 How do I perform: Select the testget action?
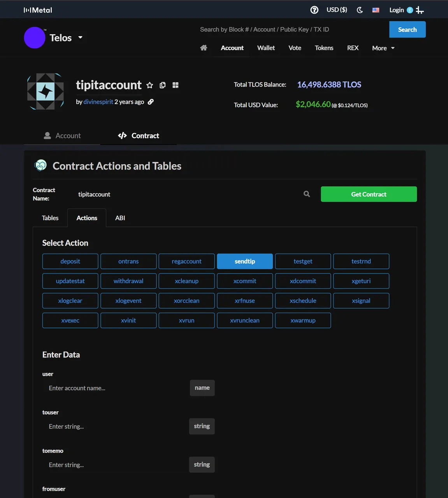pyautogui.click(x=303, y=261)
